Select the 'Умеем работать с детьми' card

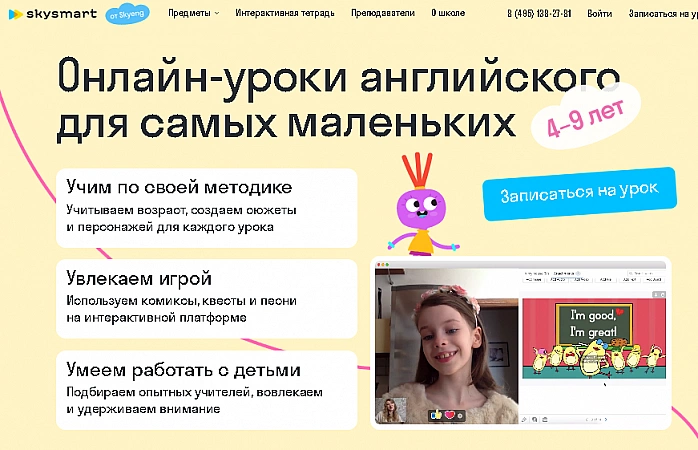coord(207,388)
